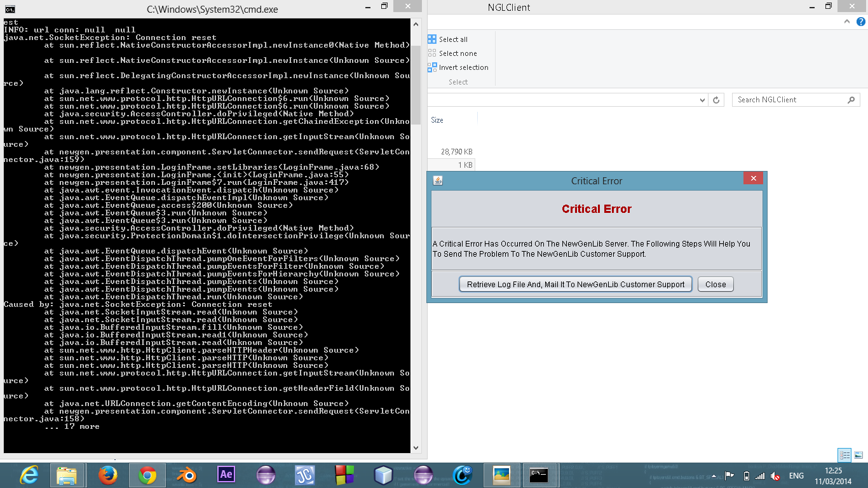Open Internet Explorer from the taskbar

(x=29, y=475)
